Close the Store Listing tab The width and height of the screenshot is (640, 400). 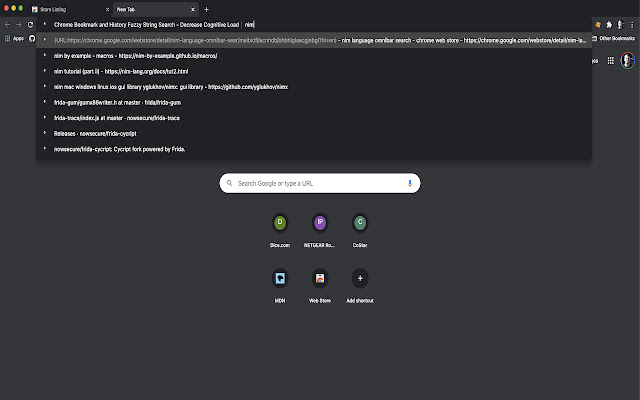click(107, 9)
